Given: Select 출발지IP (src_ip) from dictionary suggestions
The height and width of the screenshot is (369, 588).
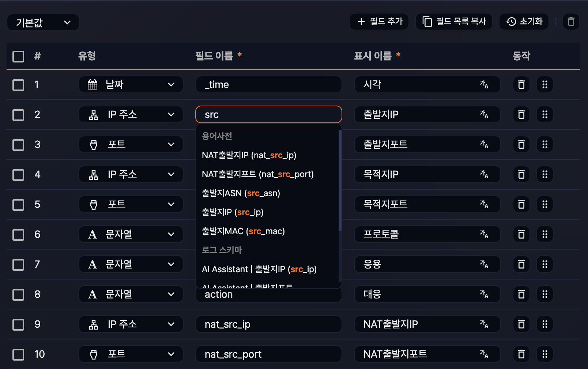Looking at the screenshot, I should pos(233,212).
